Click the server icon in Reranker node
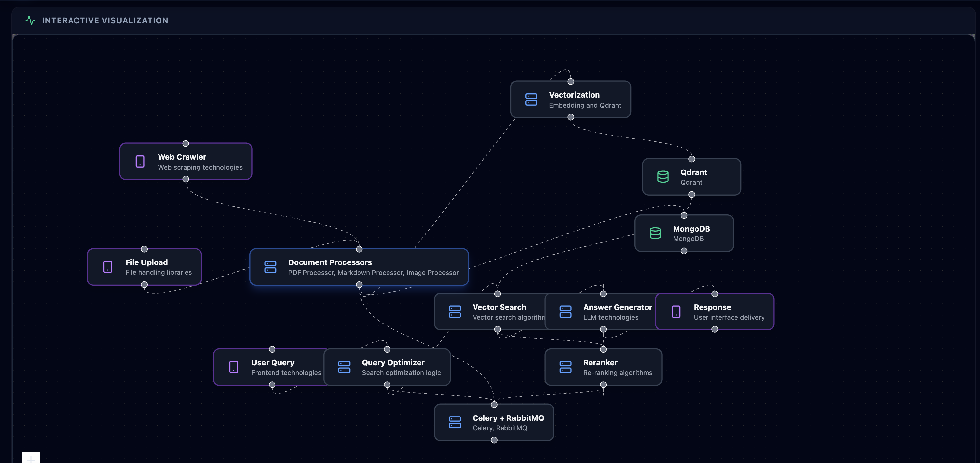 point(565,367)
